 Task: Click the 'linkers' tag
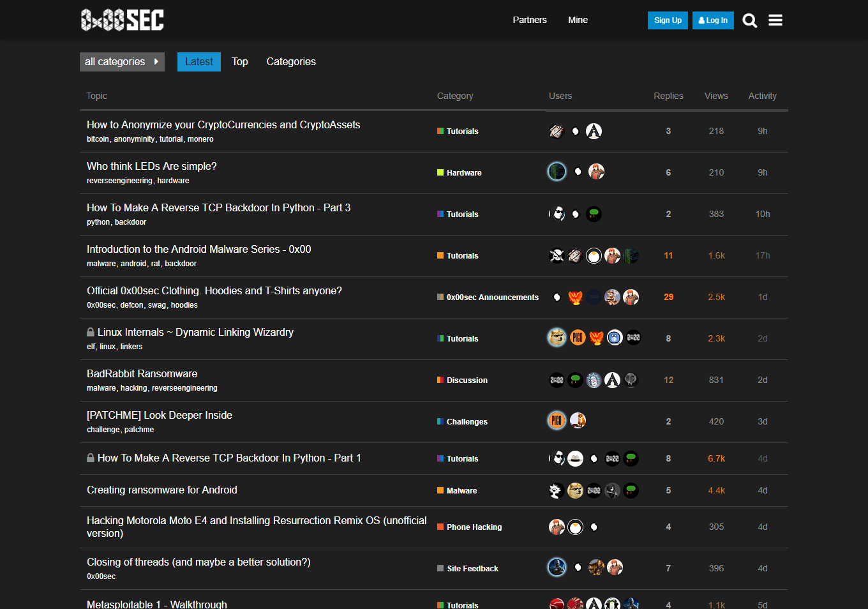(x=131, y=347)
